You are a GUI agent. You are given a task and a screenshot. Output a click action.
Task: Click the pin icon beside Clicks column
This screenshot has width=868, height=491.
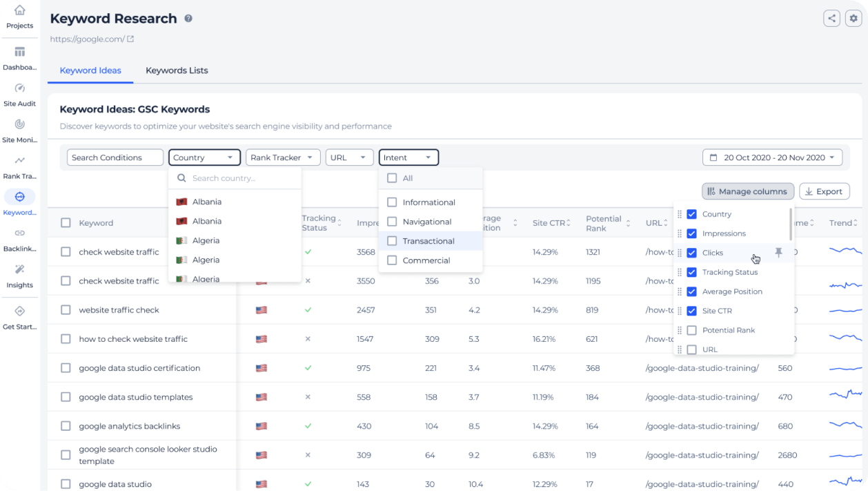pos(779,253)
